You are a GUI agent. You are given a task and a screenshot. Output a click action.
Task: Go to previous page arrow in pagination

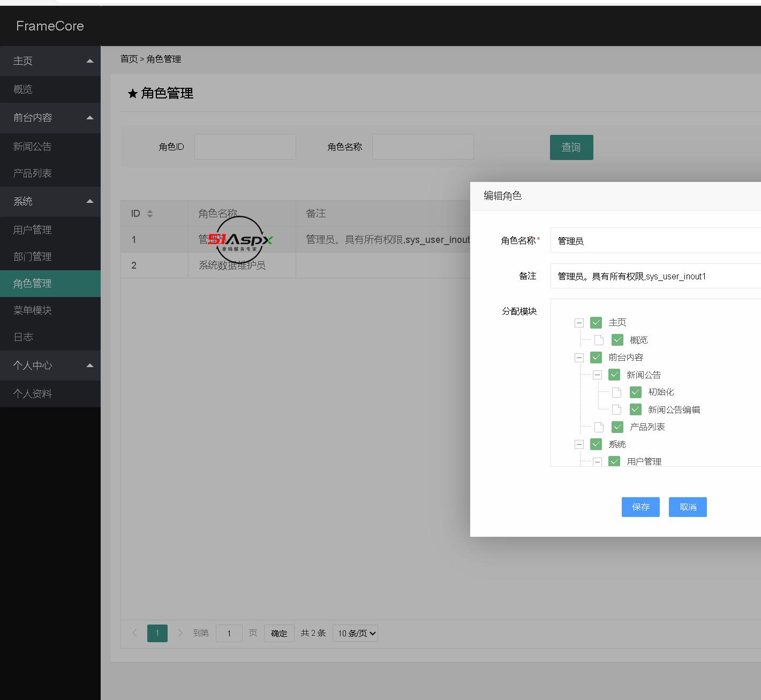[x=135, y=633]
